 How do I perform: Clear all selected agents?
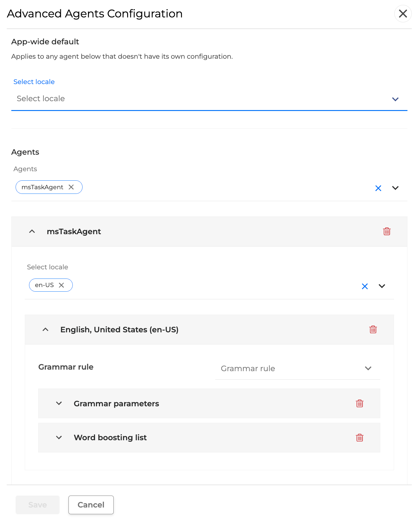point(378,188)
